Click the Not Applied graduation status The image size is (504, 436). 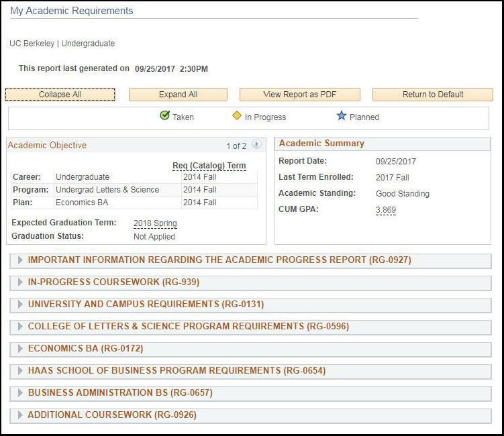coord(154,237)
